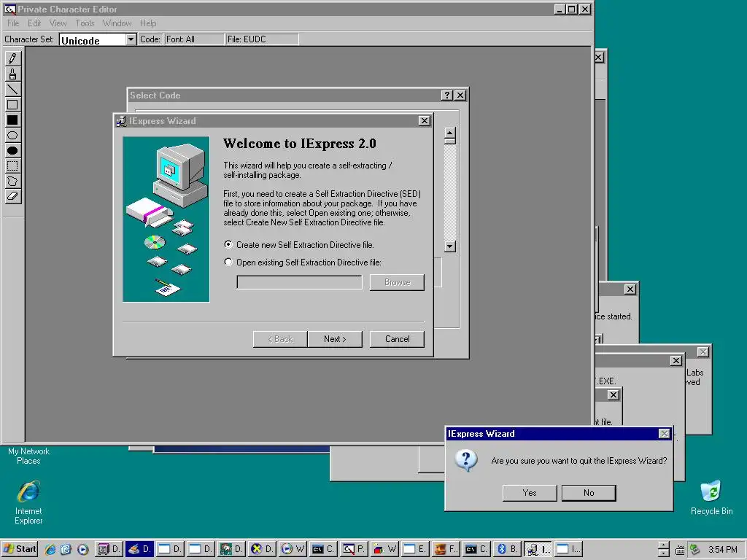Click the Select Code scrollbar track
Image resolution: width=747 pixels, height=560 pixels.
point(449,192)
